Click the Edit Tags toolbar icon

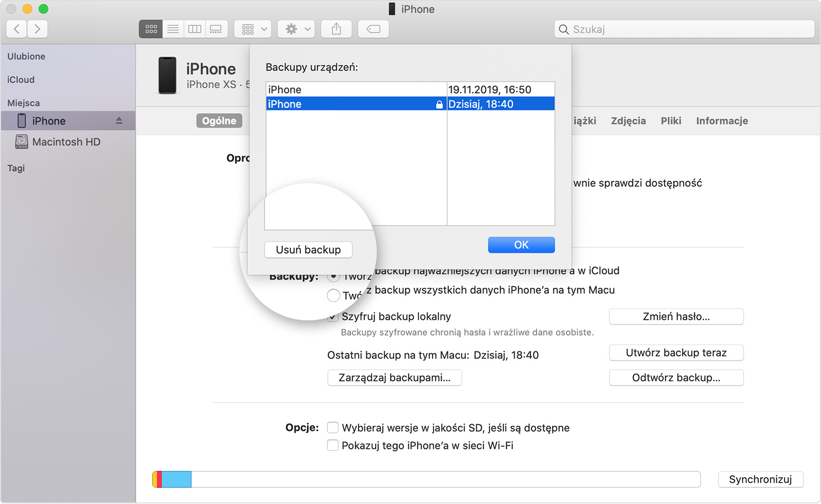(x=373, y=29)
